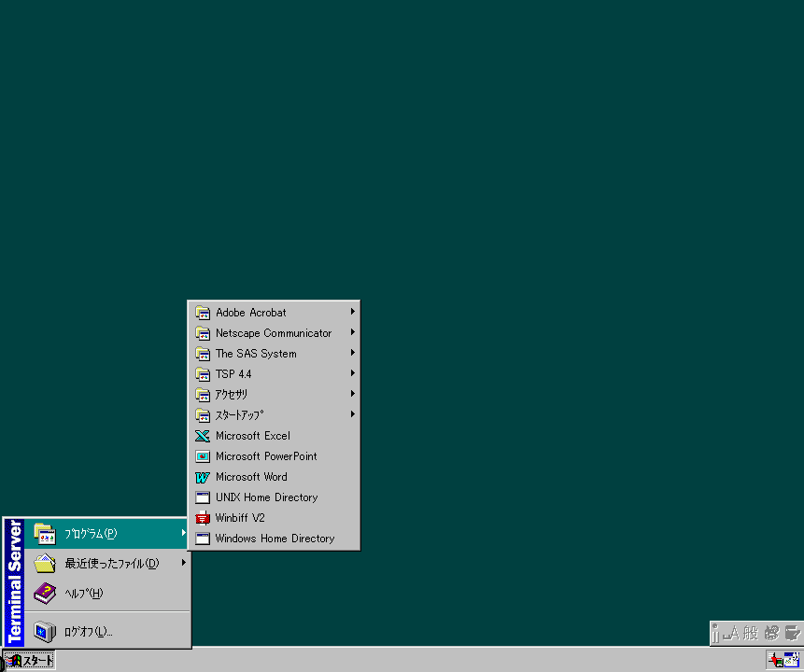
Task: Click the ログオフ monitor icon
Action: pos(45,632)
